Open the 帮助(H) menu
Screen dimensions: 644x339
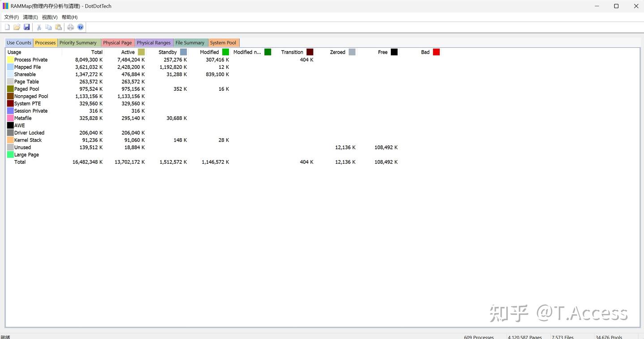69,17
